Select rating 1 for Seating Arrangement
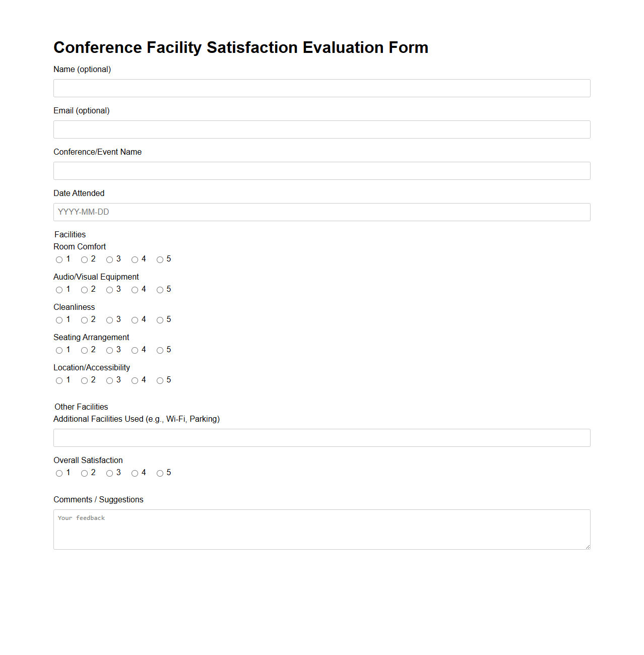The image size is (644, 655). point(59,350)
